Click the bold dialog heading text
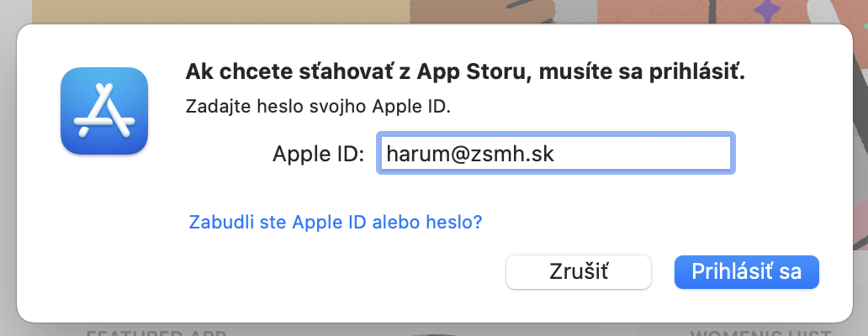 pyautogui.click(x=464, y=73)
